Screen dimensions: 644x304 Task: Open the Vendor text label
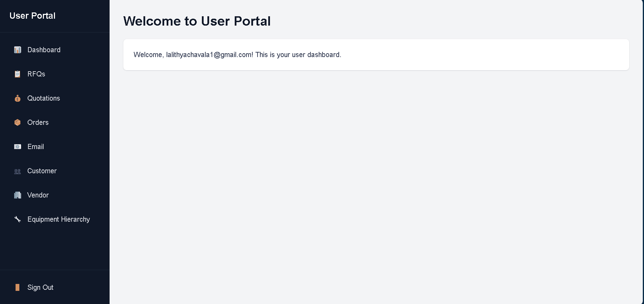[x=38, y=195]
